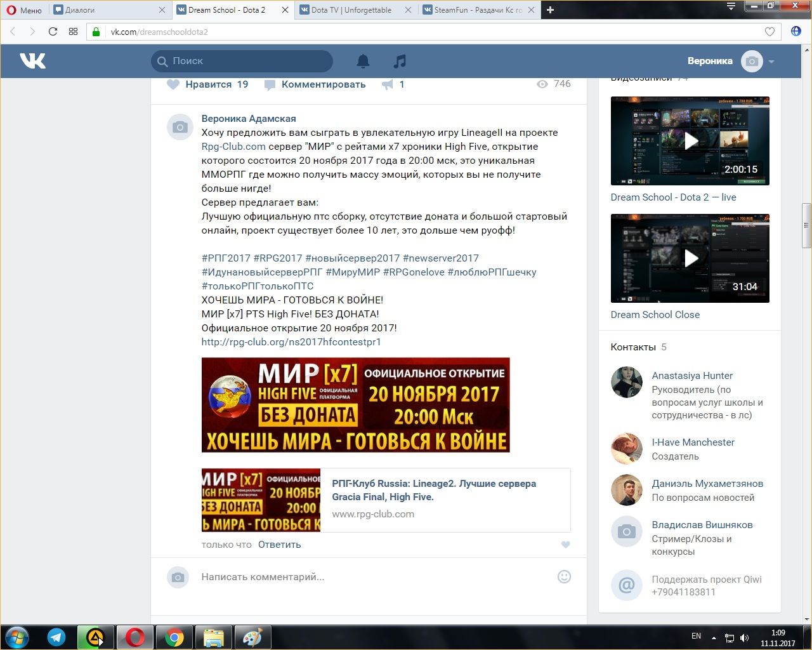Click the VK logo in the header
This screenshot has width=812, height=650.
(32, 61)
